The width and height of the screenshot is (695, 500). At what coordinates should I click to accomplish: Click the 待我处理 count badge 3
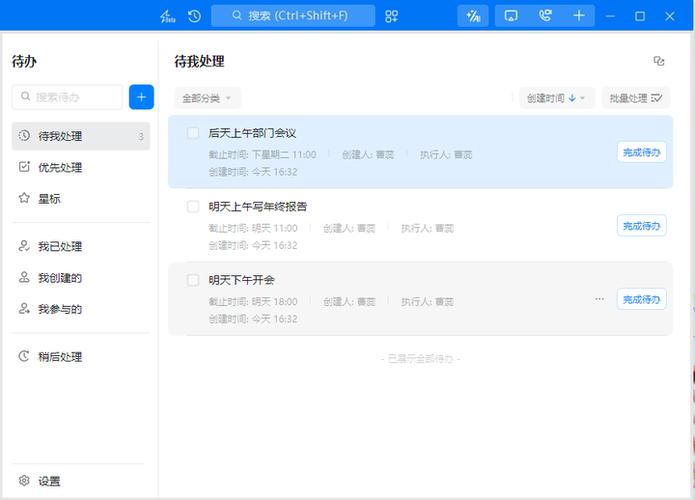[141, 137]
